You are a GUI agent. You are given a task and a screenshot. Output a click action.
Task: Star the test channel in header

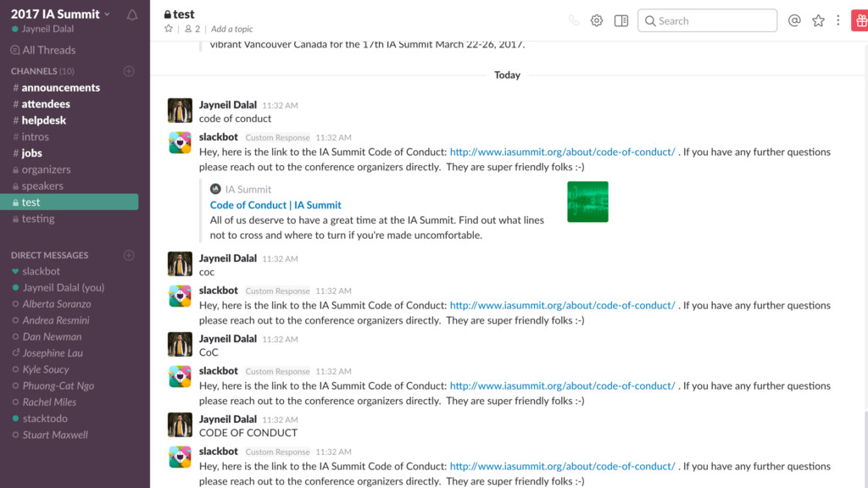click(169, 29)
